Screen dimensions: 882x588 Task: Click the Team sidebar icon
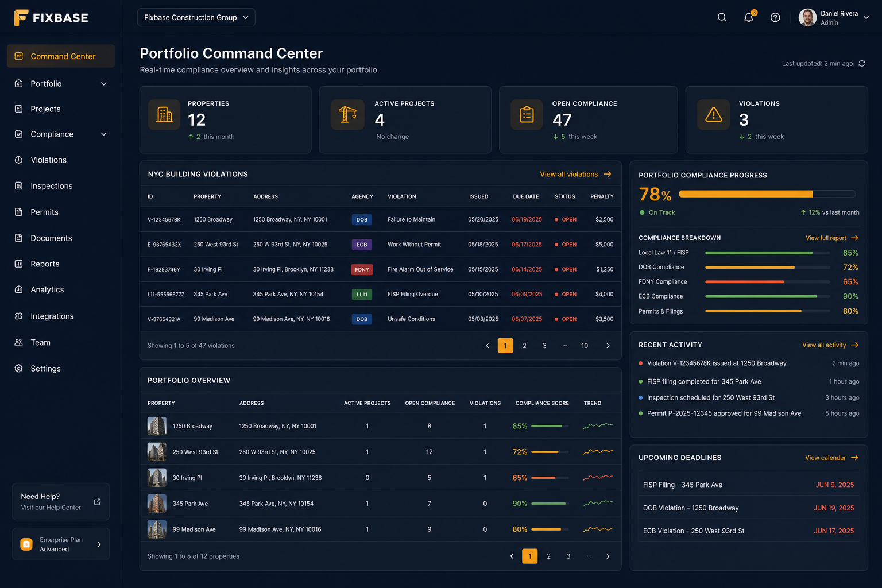coord(19,342)
